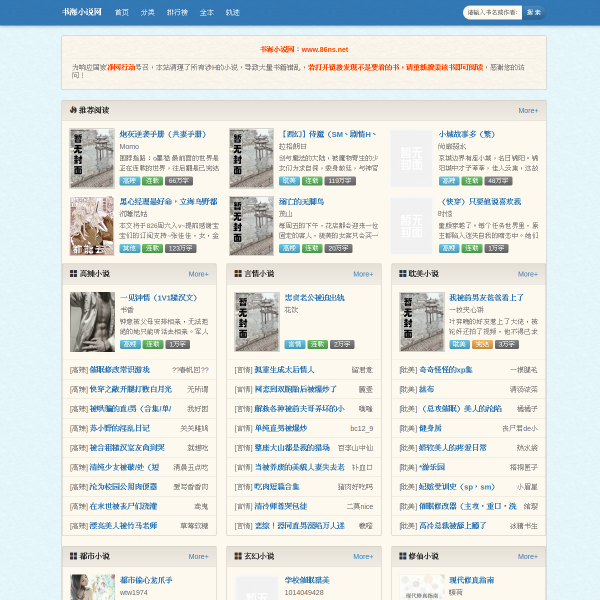Click the illustrated cover of 黑心经理最好命
This screenshot has height=600, width=600.
92,226
